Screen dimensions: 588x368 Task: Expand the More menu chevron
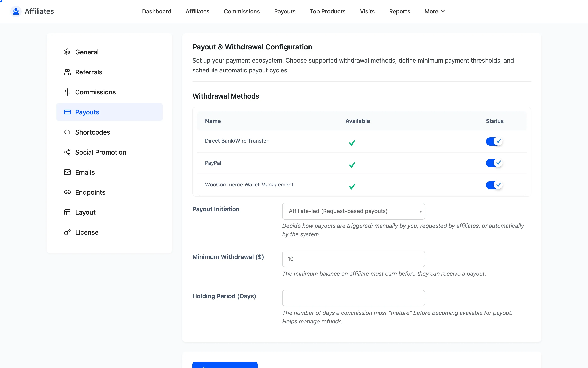click(x=443, y=11)
